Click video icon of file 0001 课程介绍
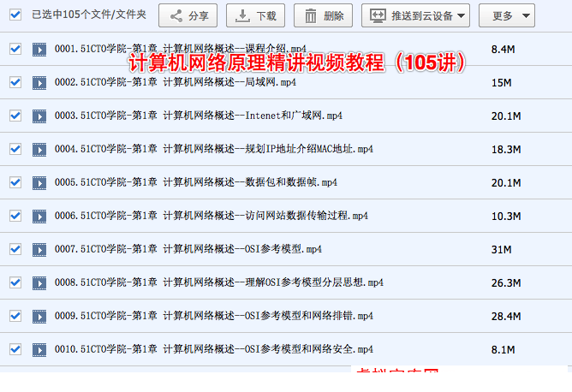Screen dimensions: 572x392 pos(39,50)
